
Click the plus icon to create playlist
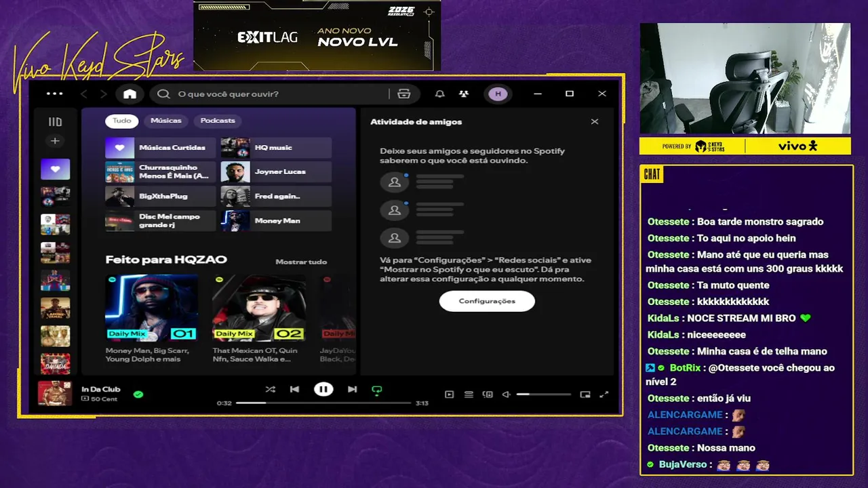coord(55,141)
